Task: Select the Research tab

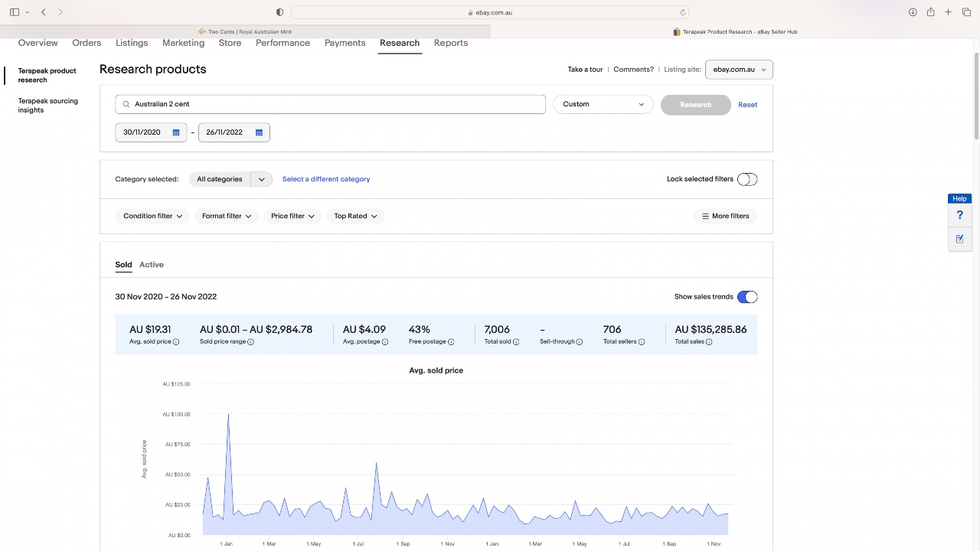Action: click(x=400, y=43)
